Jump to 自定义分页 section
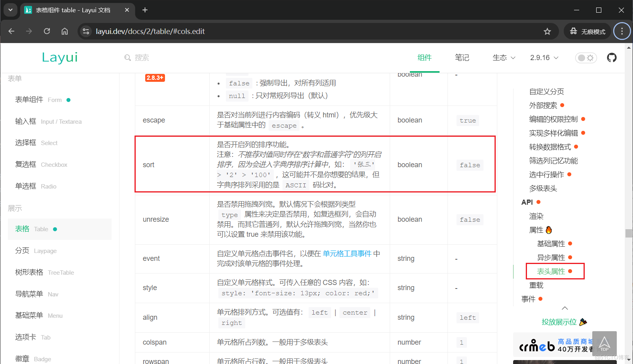 [546, 92]
